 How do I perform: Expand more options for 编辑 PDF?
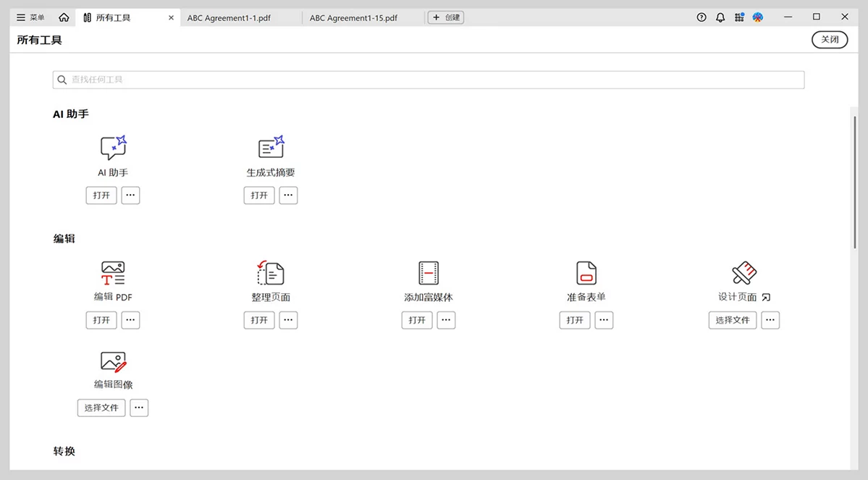coord(130,320)
